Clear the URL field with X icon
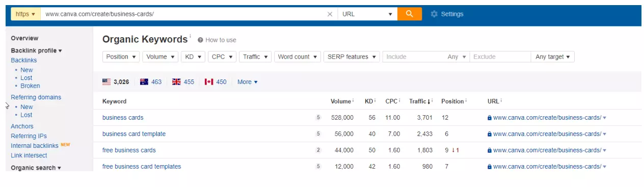The width and height of the screenshot is (644, 187). [x=330, y=14]
